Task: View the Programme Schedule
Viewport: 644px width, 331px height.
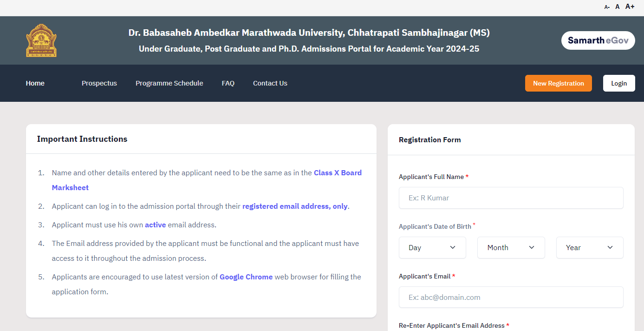Action: [x=169, y=83]
